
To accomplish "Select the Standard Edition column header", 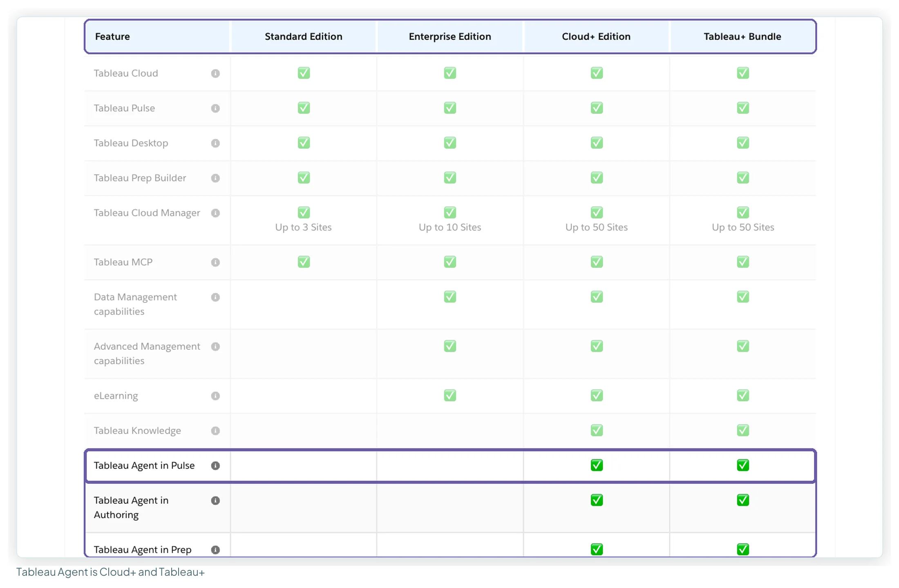I will pos(304,36).
